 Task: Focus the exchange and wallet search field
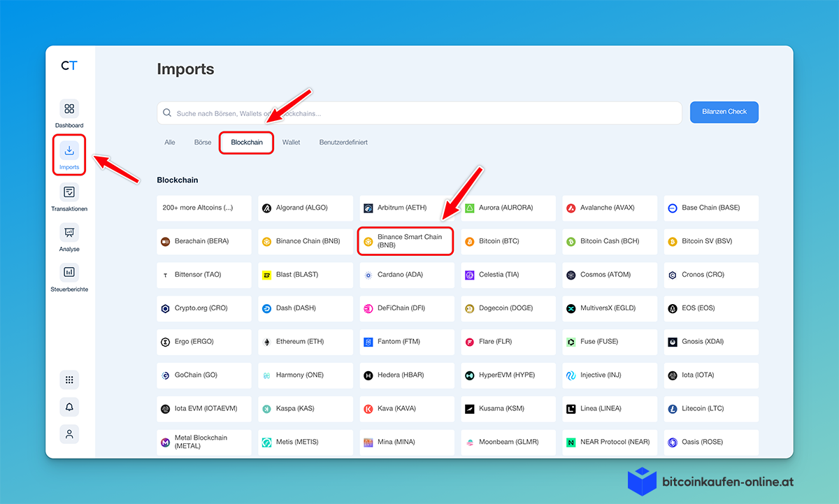click(x=419, y=113)
